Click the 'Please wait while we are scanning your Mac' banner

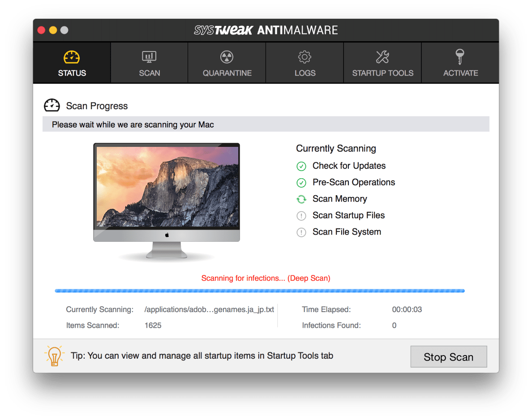266,124
